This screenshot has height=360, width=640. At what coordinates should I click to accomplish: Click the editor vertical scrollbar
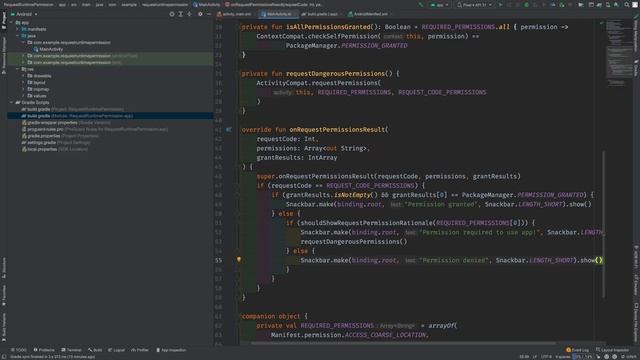click(604, 224)
